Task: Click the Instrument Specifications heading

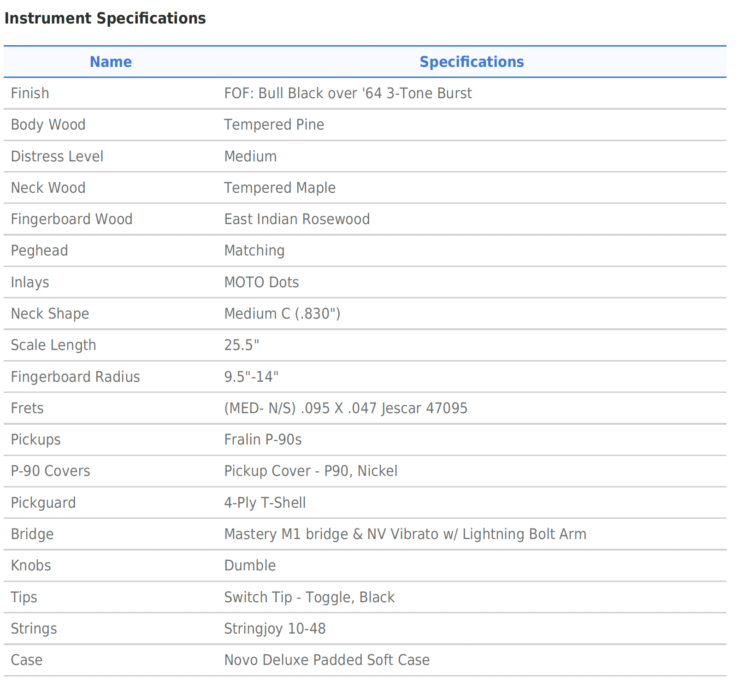Action: pos(105,18)
